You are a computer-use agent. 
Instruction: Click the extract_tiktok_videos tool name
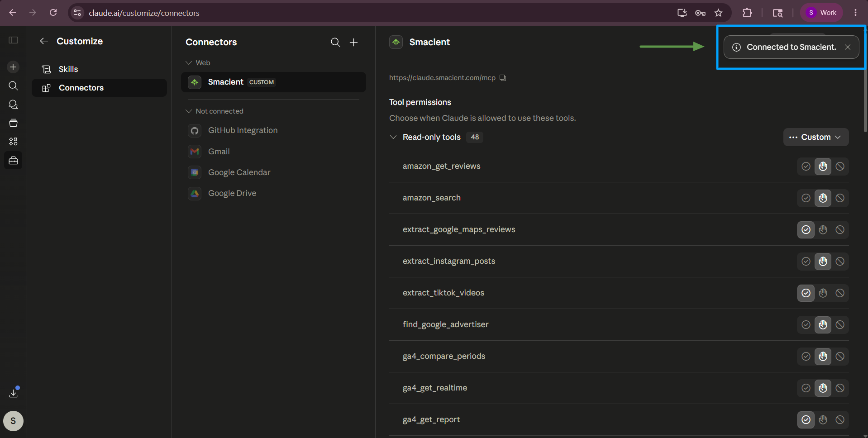coord(444,293)
